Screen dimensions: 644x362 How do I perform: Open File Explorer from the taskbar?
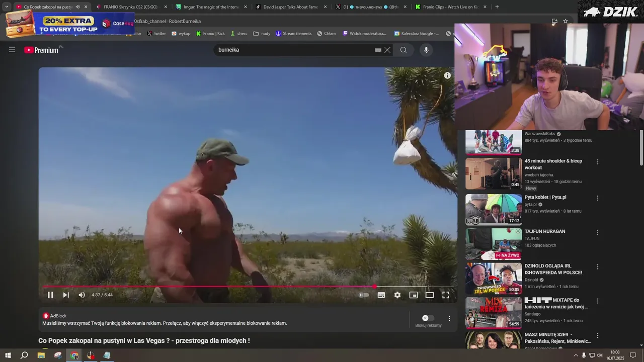point(41,355)
